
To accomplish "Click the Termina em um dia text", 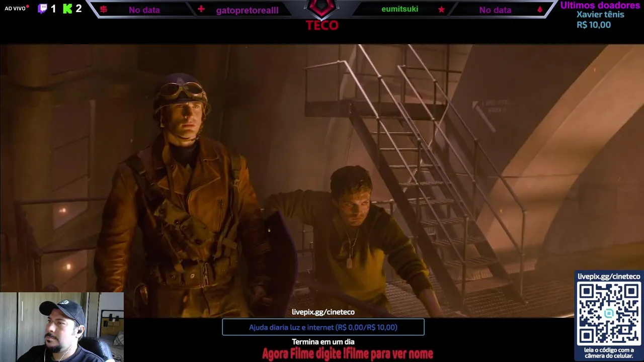I will click(x=323, y=342).
